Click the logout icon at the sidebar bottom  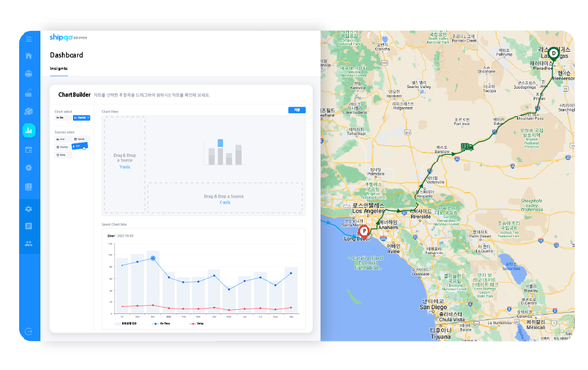(28, 331)
